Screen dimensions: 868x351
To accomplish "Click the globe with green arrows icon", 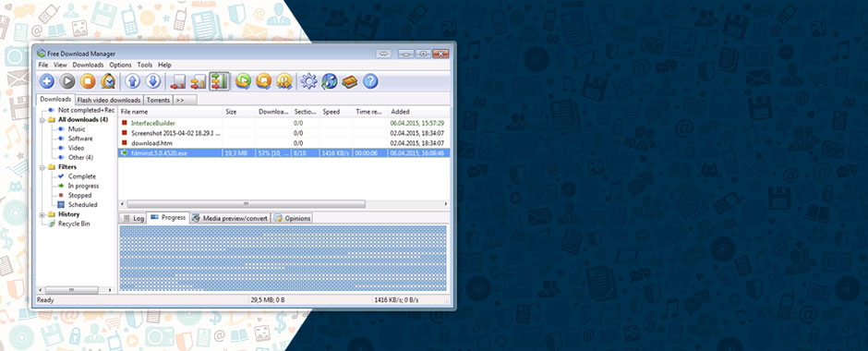I will coord(330,82).
